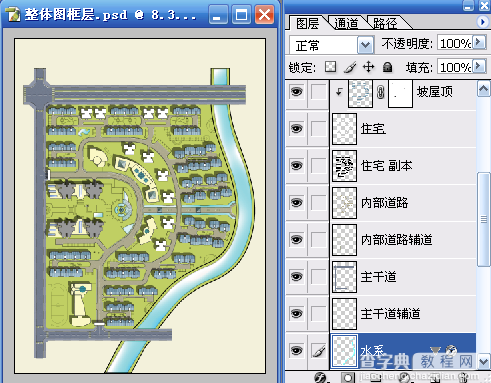
Task: Select layer named 水系
Action: point(372,351)
